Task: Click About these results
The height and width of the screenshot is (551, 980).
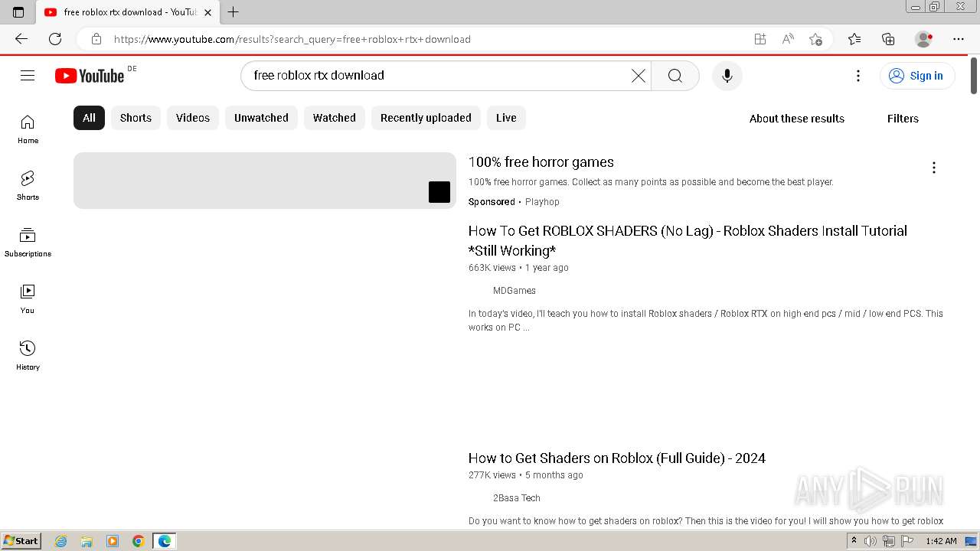Action: [797, 119]
